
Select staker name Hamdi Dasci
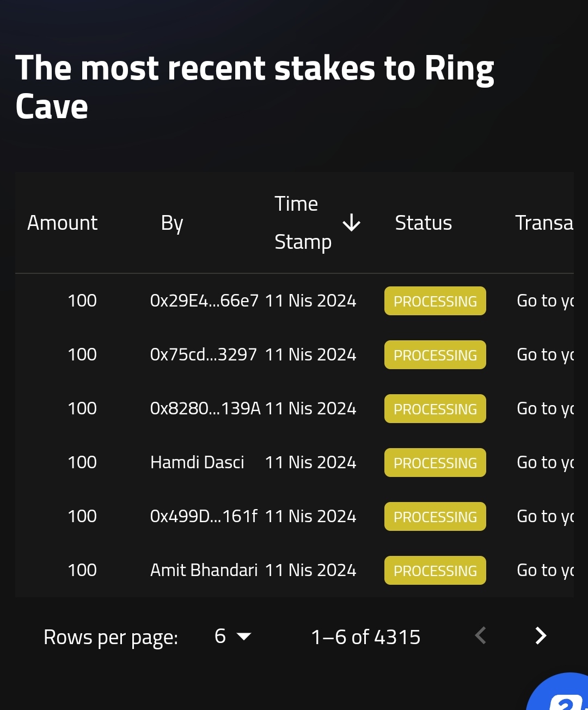point(197,462)
